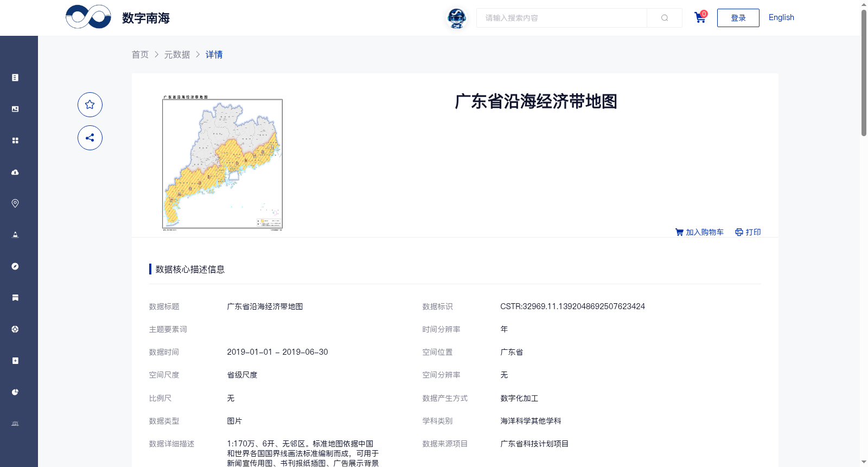Viewport: 868px width, 467px height.
Task: Click the value 海洋科学其他学科
Action: [x=531, y=421]
